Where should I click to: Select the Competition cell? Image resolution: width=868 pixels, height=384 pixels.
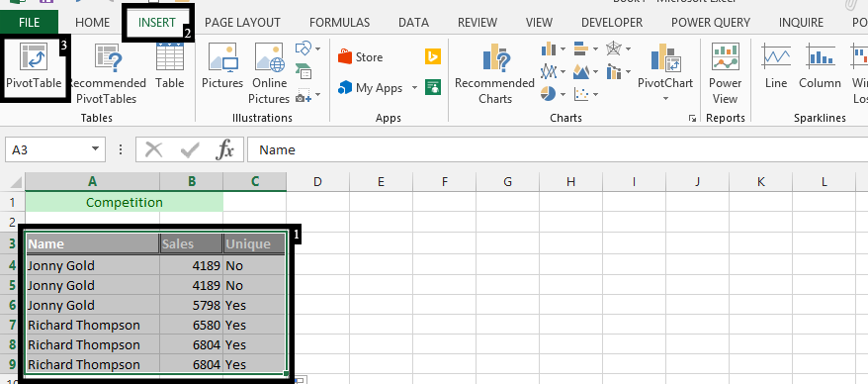coord(124,202)
